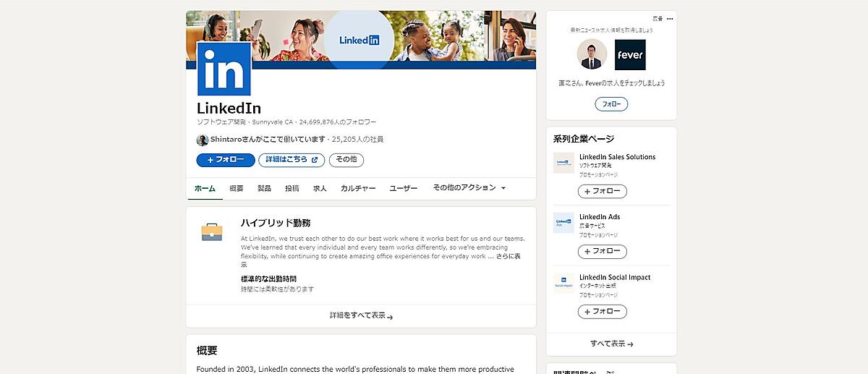The image size is (868, 374).
Task: Click the briefcase icon beside ハイブリッド勤務
Action: pos(212,231)
